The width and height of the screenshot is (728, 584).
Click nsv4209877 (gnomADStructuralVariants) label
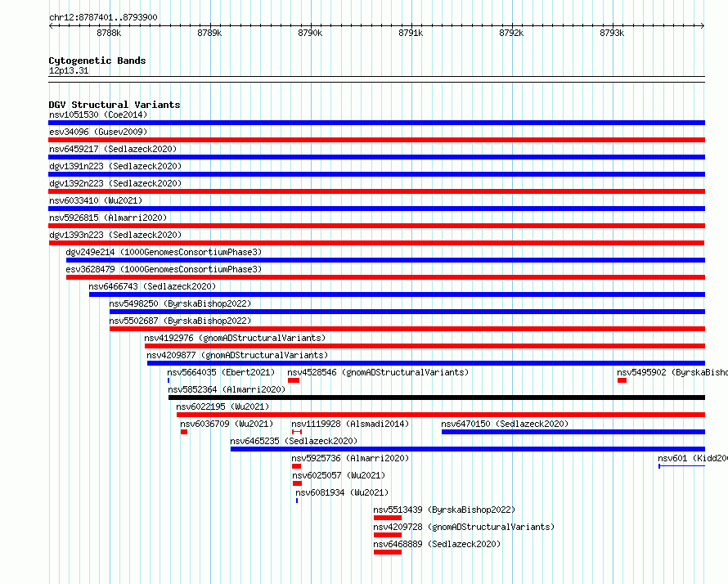point(237,355)
